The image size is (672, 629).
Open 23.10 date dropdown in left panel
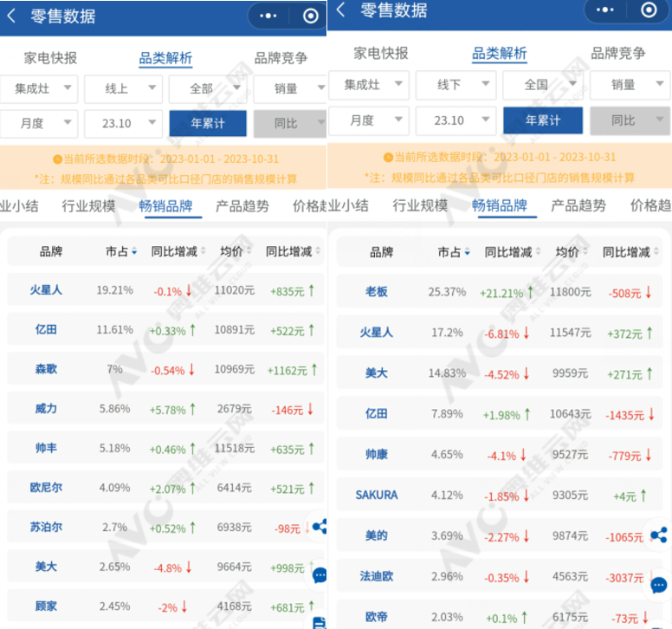tap(124, 124)
